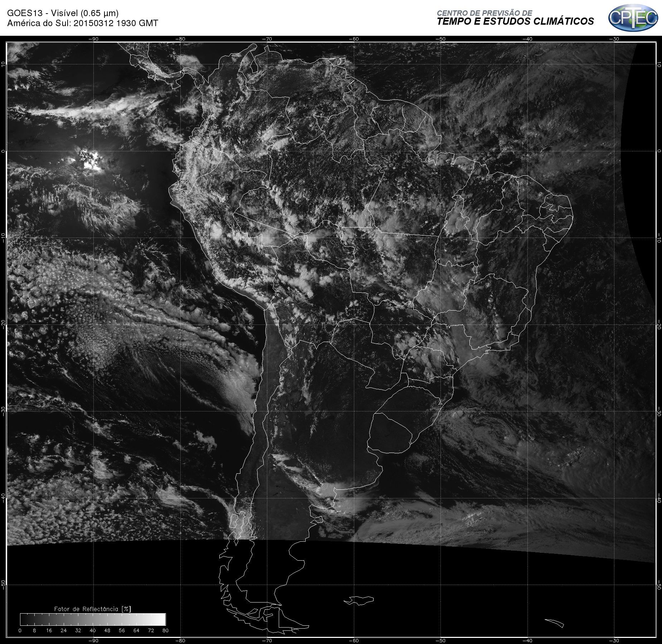
Task: Click the '16' tick under the color bar
Action: coord(49,630)
